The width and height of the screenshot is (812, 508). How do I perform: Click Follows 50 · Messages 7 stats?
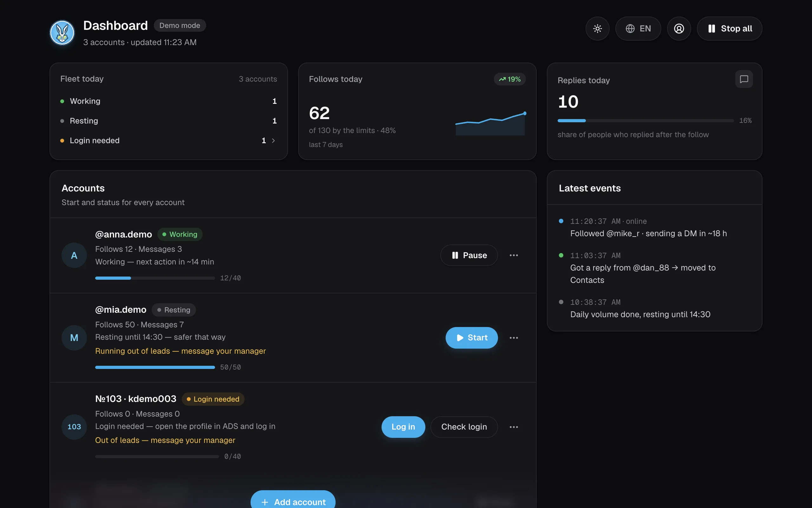[139, 325]
